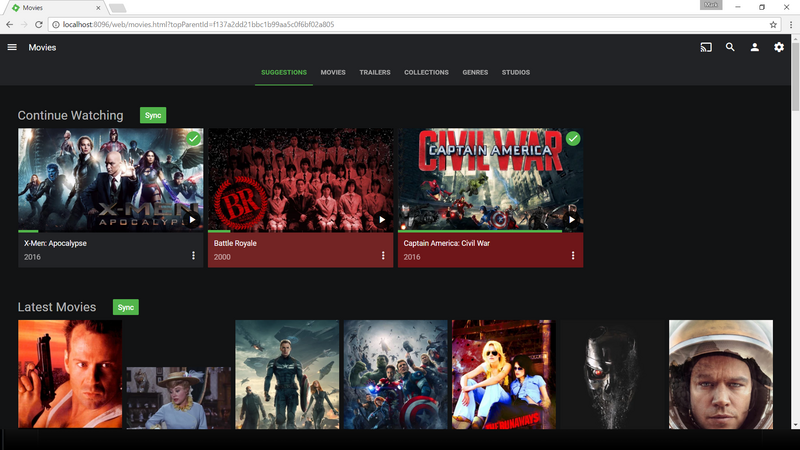This screenshot has height=450, width=800.
Task: Click the Latest Movies heading
Action: (x=57, y=307)
